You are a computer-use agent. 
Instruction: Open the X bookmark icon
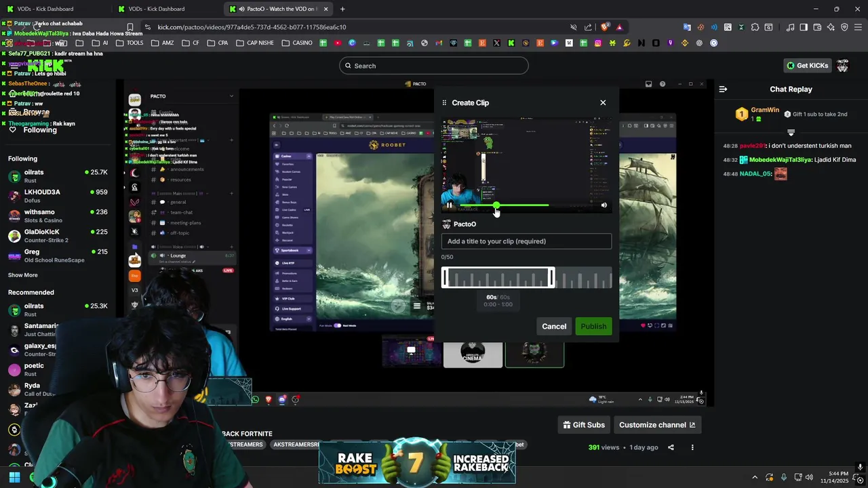coord(496,43)
